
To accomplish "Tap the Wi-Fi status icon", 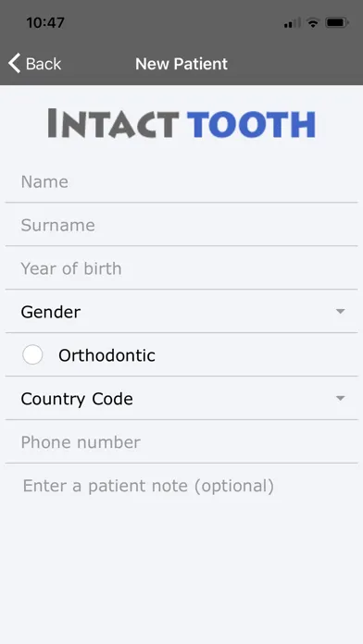I will pyautogui.click(x=313, y=22).
